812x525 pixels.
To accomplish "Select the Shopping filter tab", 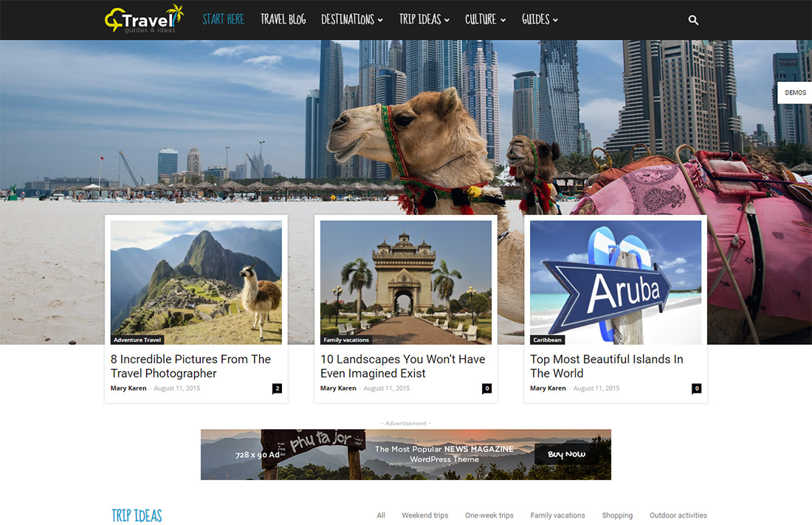I will 617,515.
